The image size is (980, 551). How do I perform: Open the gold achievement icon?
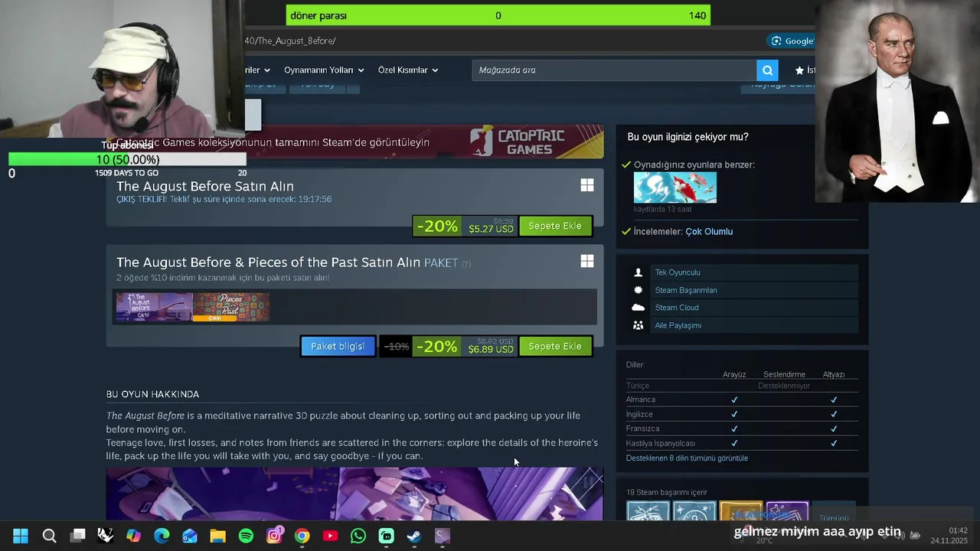741,511
